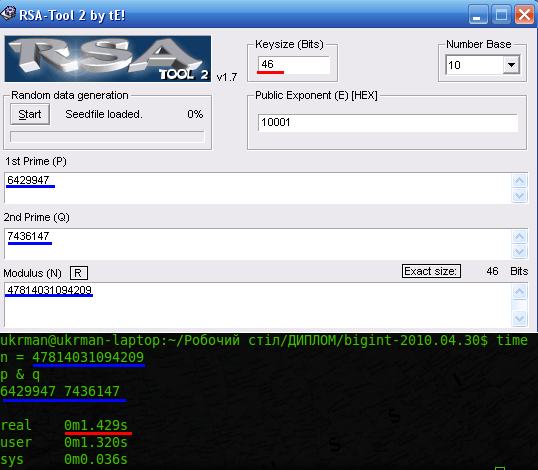Click the 0% progress label
The width and height of the screenshot is (538, 470).
(195, 114)
